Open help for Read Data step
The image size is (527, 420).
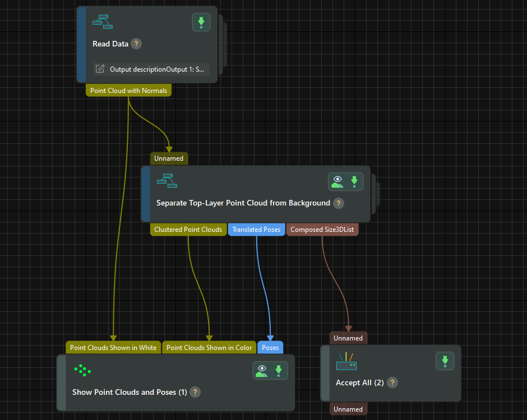tap(136, 44)
